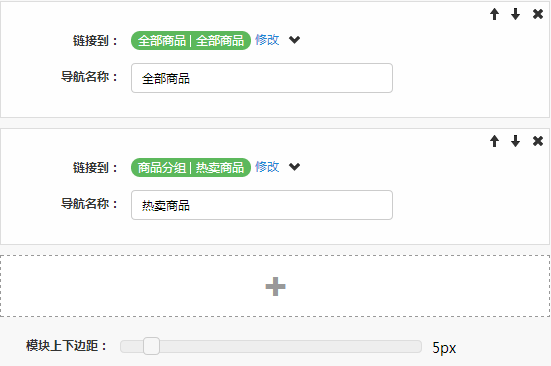Move the 全部商品 item down
551x366 pixels.
pyautogui.click(x=516, y=14)
